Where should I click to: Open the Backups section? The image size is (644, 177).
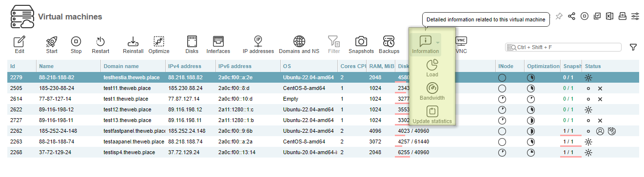coord(389,44)
